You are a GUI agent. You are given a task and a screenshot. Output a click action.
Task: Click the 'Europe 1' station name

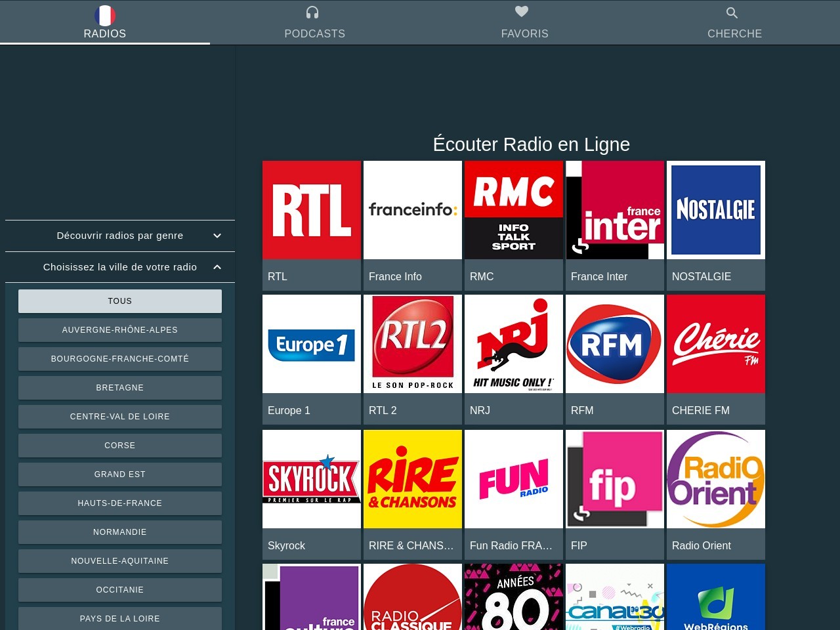[x=289, y=411]
